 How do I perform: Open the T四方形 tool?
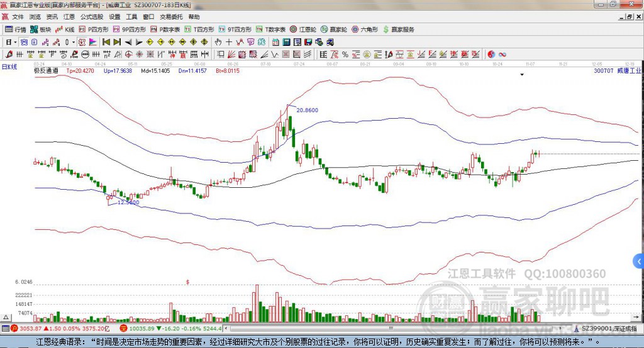(x=199, y=30)
